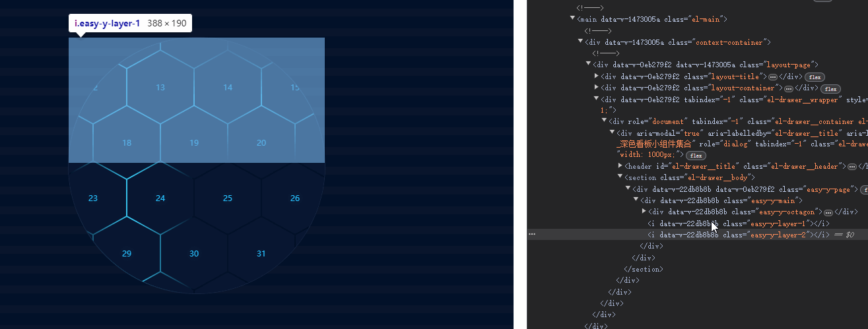The height and width of the screenshot is (329, 868).
Task: Click flex badge on layout-title row
Action: coord(815,77)
